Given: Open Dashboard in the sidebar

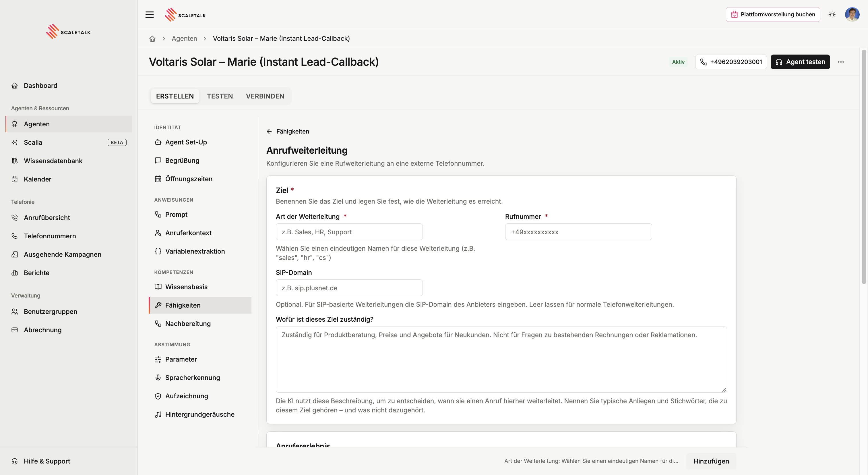Looking at the screenshot, I should coord(69,86).
